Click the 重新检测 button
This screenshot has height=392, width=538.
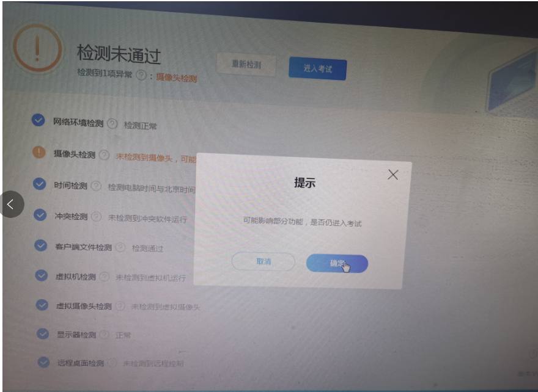pyautogui.click(x=246, y=65)
